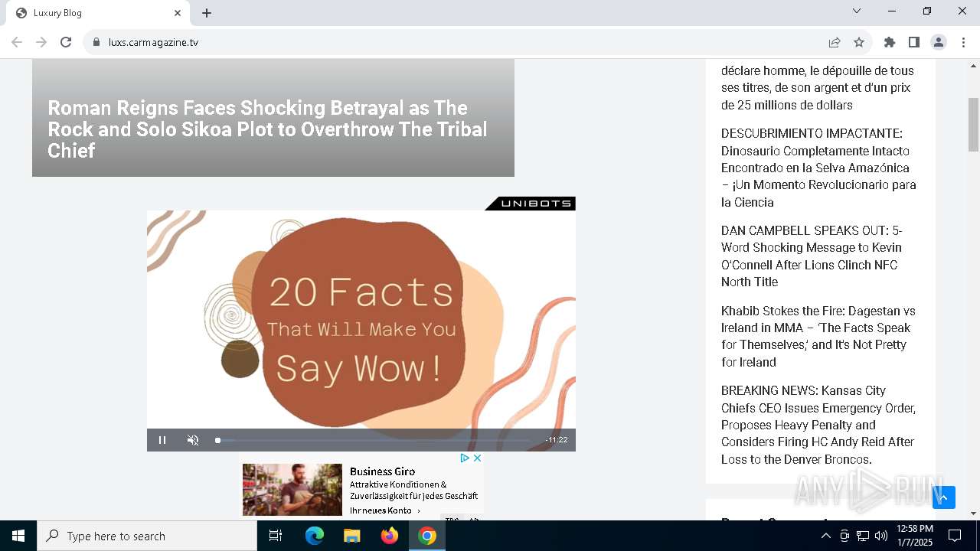Open Chrome three-dot menu
The width and height of the screenshot is (980, 551).
[963, 42]
